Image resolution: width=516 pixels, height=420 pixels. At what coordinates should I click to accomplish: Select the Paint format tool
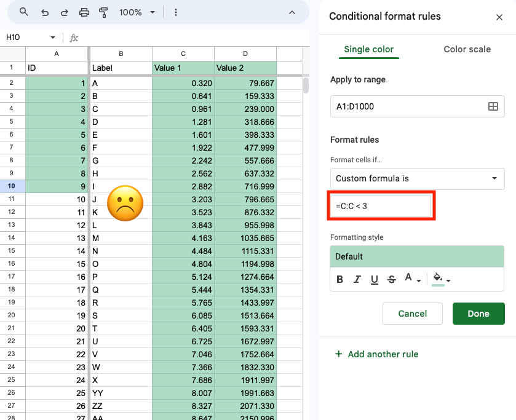pos(102,12)
